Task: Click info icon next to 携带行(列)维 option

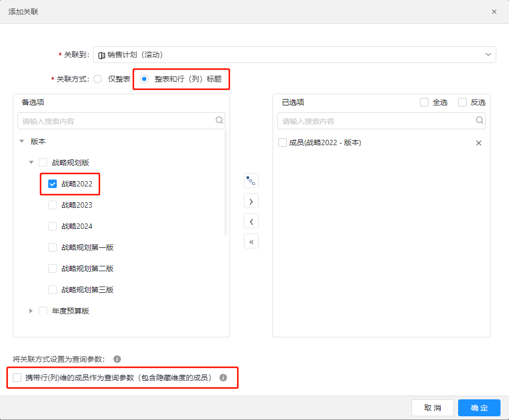Action: coord(223,378)
